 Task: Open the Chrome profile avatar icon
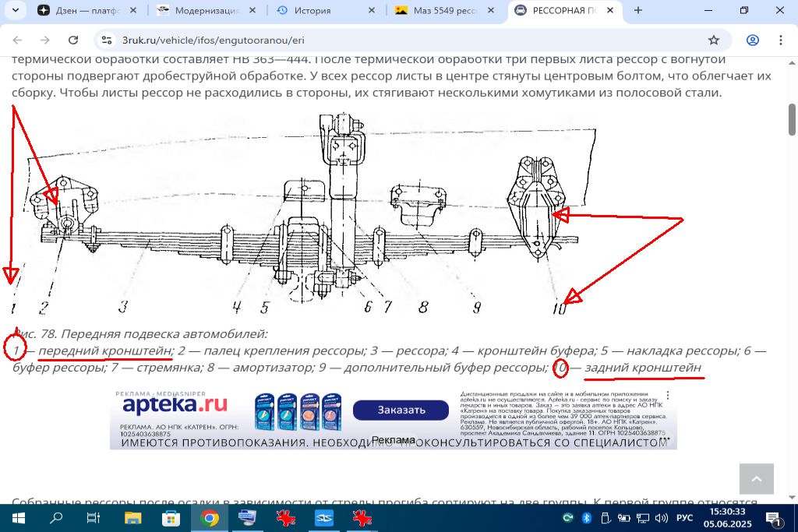tap(752, 41)
